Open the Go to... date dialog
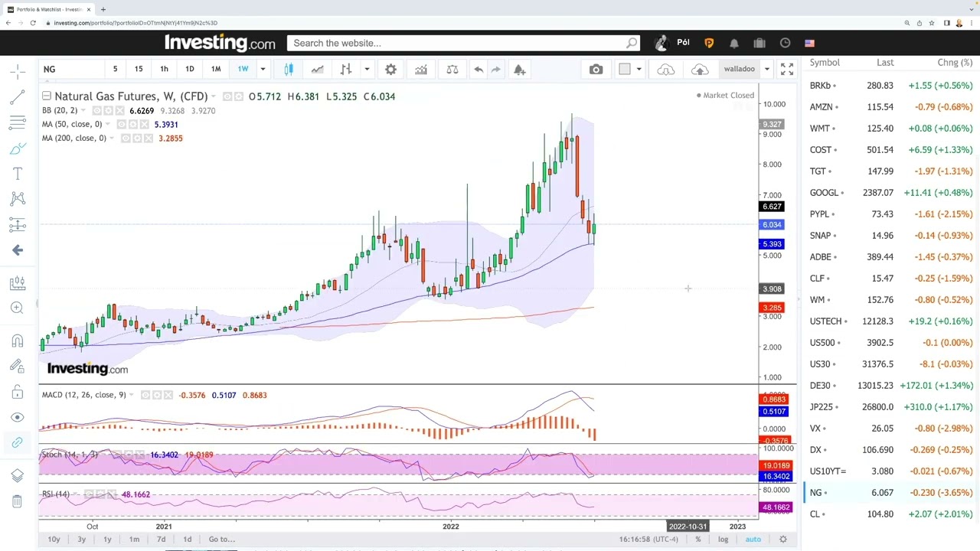 click(222, 540)
